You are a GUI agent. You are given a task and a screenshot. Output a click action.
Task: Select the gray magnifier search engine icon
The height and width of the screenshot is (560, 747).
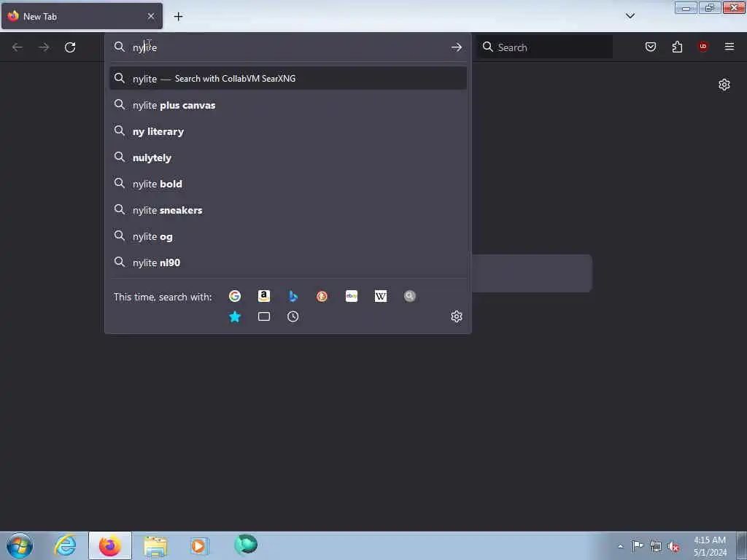(x=410, y=296)
